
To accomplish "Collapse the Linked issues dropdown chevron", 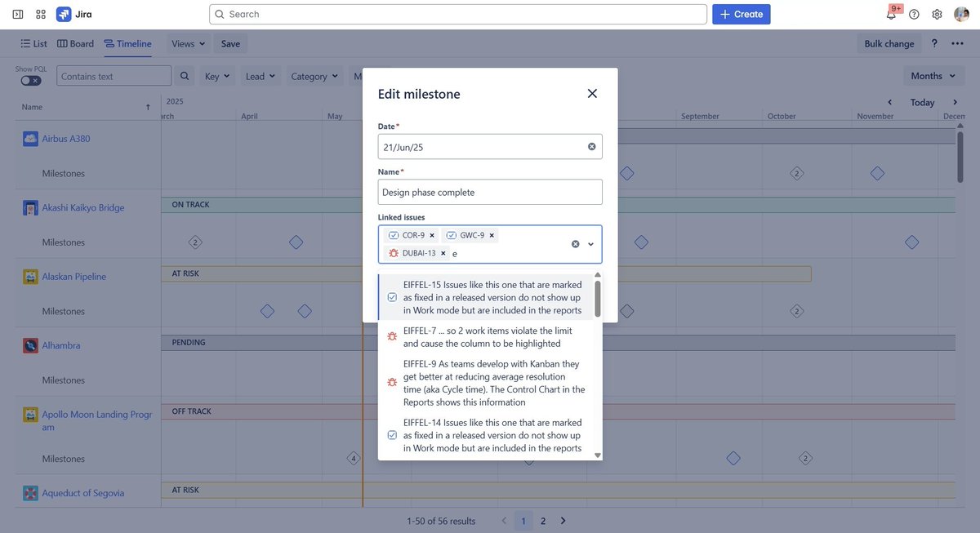I will tap(591, 244).
